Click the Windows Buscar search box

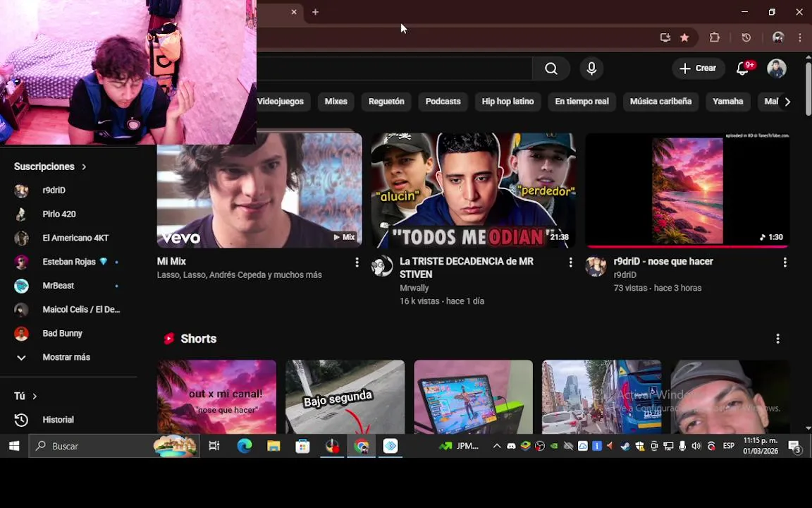coord(114,446)
